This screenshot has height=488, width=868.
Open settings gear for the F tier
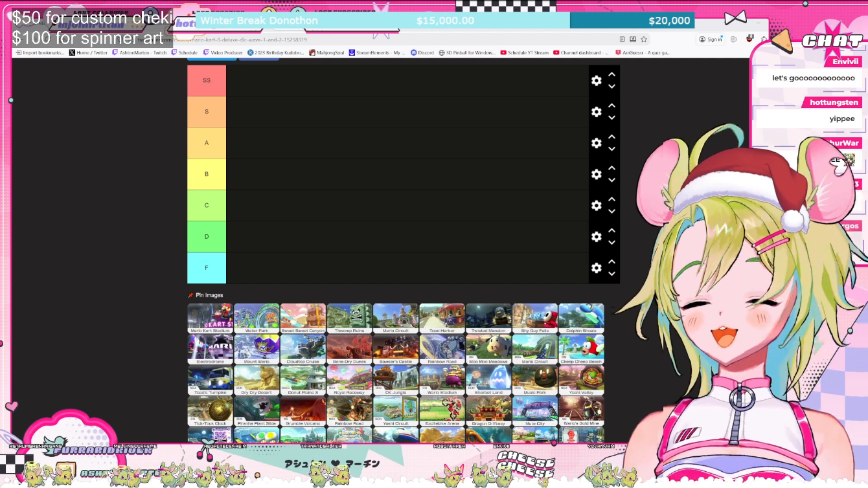pos(597,268)
